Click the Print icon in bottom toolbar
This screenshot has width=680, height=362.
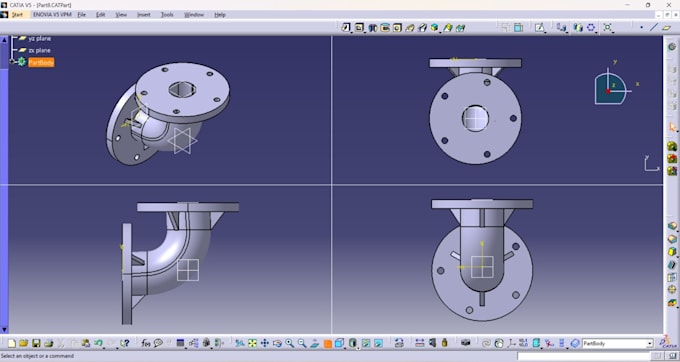tap(49, 343)
